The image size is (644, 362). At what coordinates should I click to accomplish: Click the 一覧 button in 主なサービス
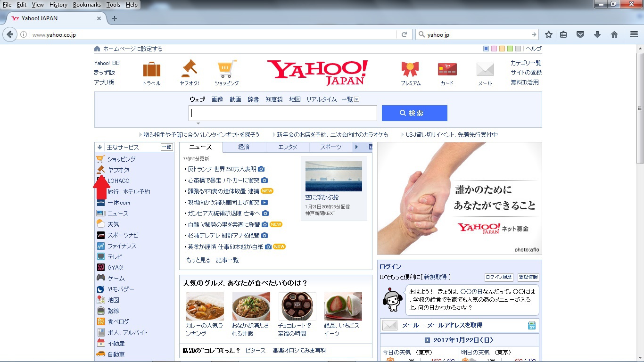coord(166,147)
